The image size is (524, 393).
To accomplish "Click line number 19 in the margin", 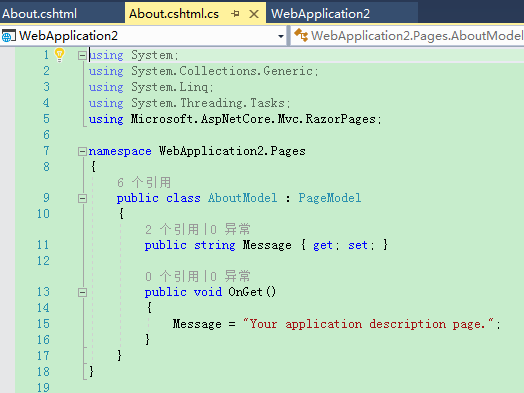I will pyautogui.click(x=43, y=387).
